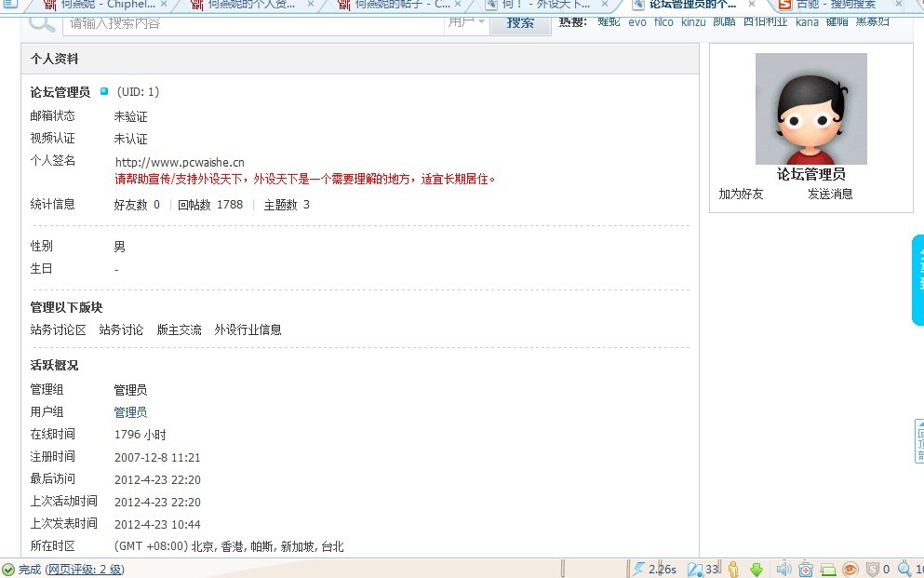The width and height of the screenshot is (924, 578).
Task: Open the 用户 search type dropdown
Action: coord(467,22)
